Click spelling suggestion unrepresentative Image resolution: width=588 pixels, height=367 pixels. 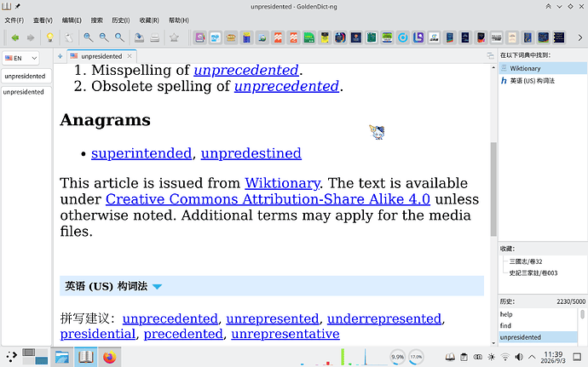[x=285, y=334]
